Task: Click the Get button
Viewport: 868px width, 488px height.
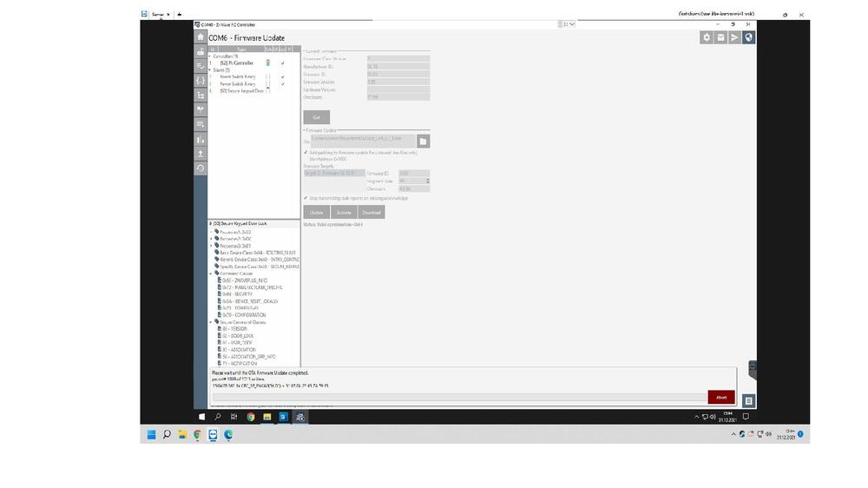Action: click(316, 117)
